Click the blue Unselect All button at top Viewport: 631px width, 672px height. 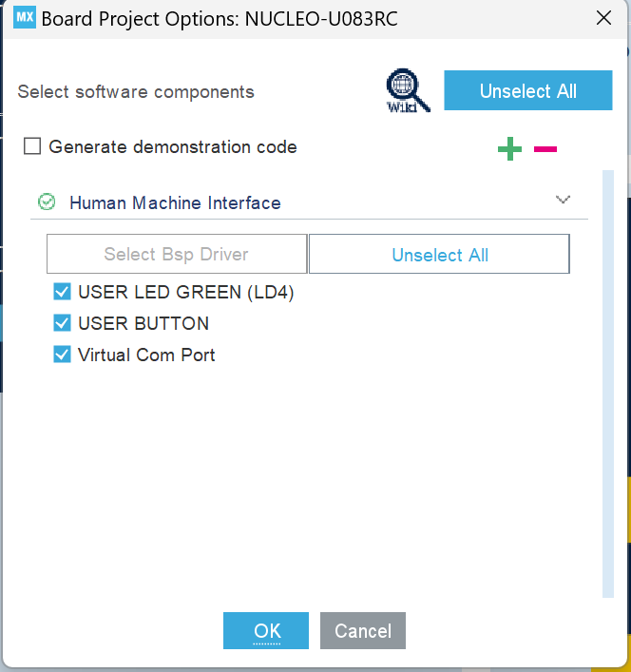coord(527,90)
